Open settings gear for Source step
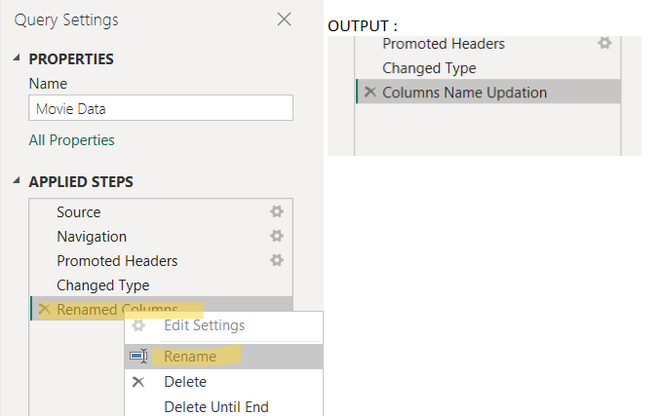Screen dimensions: 660x416 pos(277,212)
